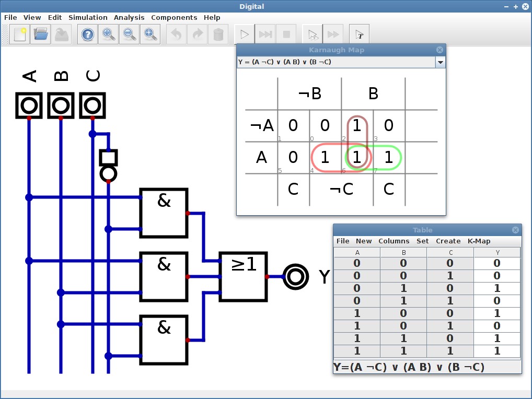Open the Create menu in Table window
The image size is (532, 399).
tap(448, 241)
